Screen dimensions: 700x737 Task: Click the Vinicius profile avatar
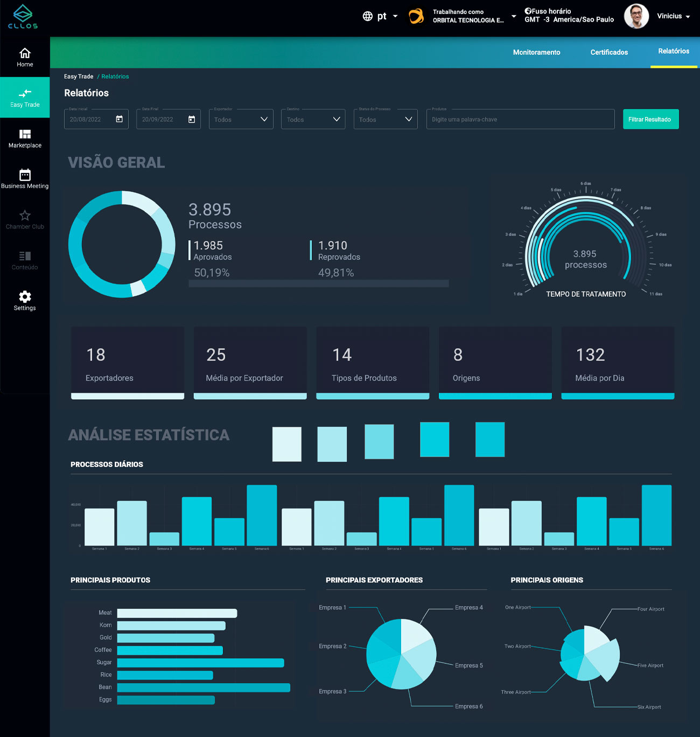(x=636, y=16)
